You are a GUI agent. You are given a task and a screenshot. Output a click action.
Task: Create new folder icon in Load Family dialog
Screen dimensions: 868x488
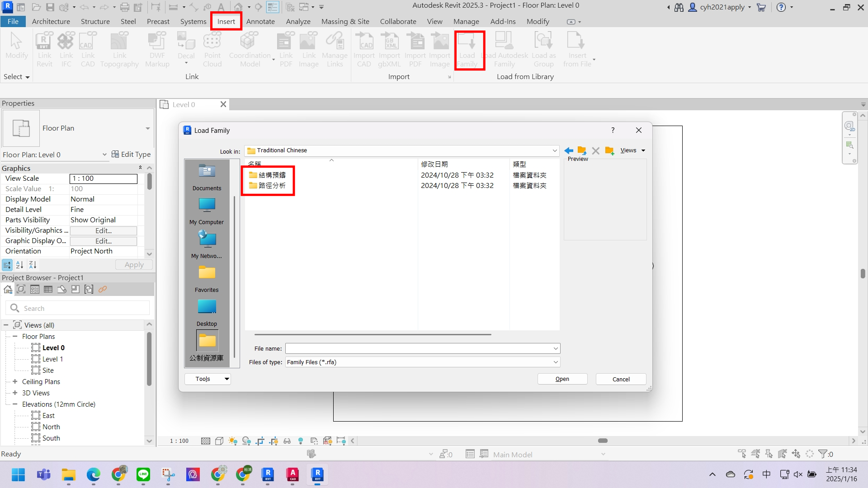609,150
